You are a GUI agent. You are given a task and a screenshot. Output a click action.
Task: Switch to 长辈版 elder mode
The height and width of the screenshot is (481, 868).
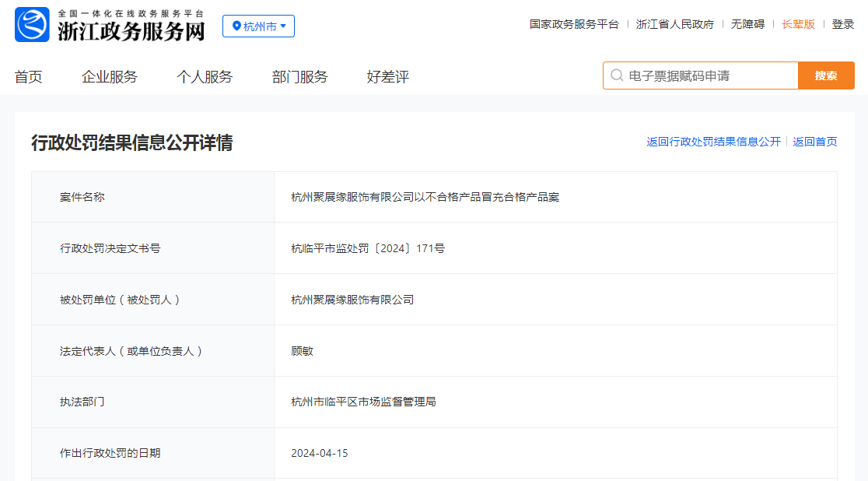tap(798, 24)
